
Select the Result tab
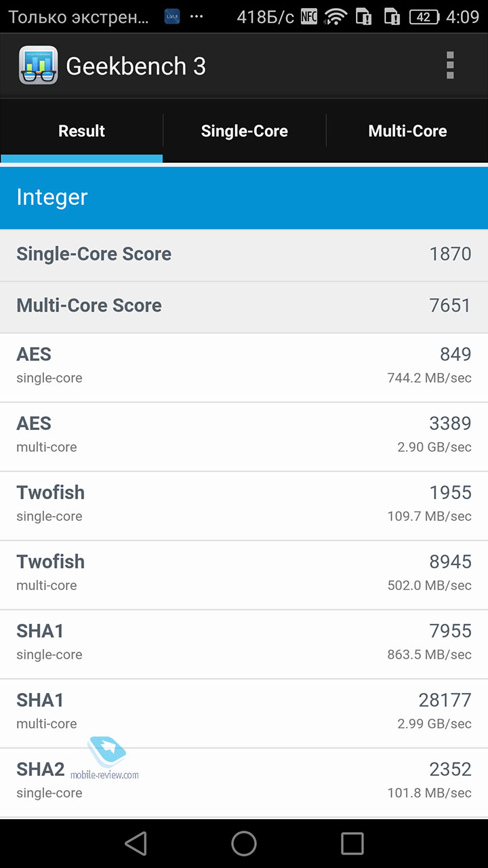click(81, 131)
